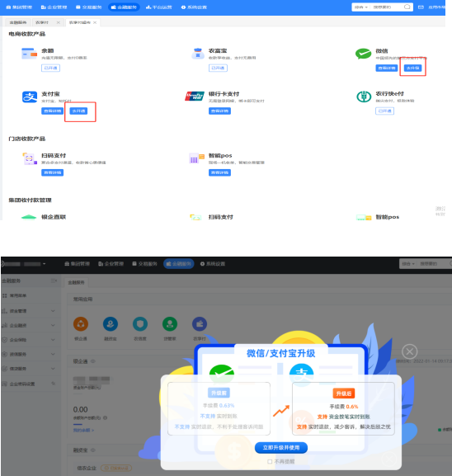The width and height of the screenshot is (452, 476).
Task: Open the green person app icon in 常用应用
Action: [x=170, y=324]
